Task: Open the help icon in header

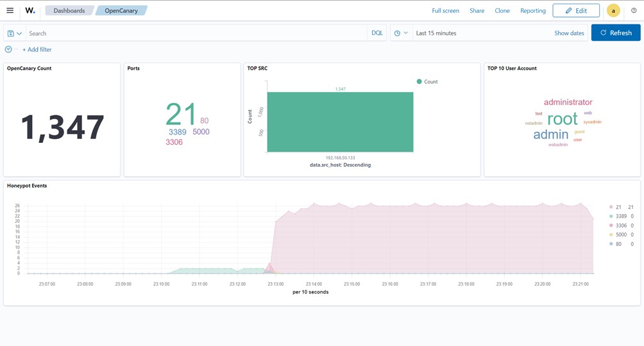Action: [x=634, y=10]
